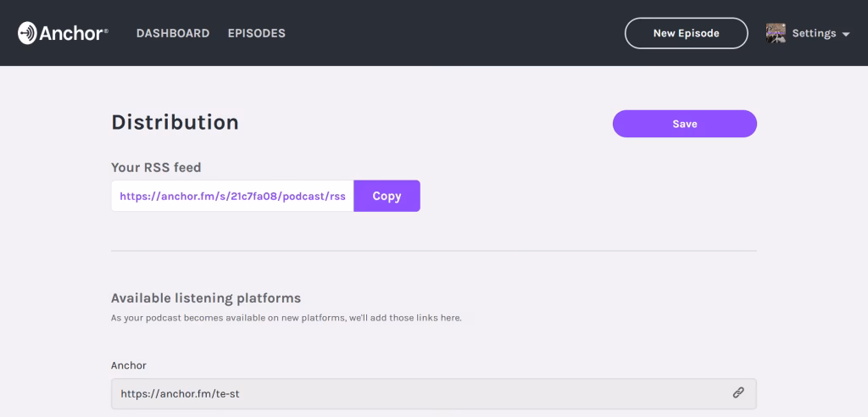Viewport: 868px width, 417px height.
Task: Select the RSS feed URL field
Action: [x=232, y=196]
